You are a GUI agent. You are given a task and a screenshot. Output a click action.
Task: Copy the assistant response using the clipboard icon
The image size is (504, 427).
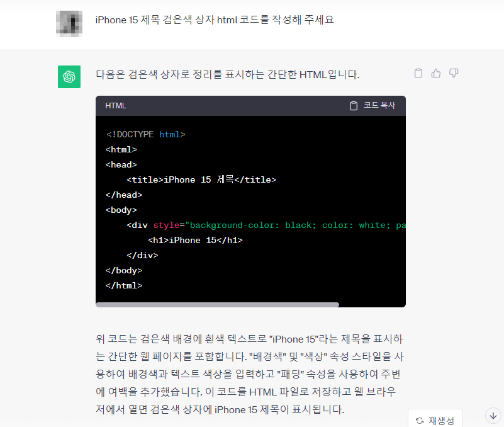[x=418, y=73]
